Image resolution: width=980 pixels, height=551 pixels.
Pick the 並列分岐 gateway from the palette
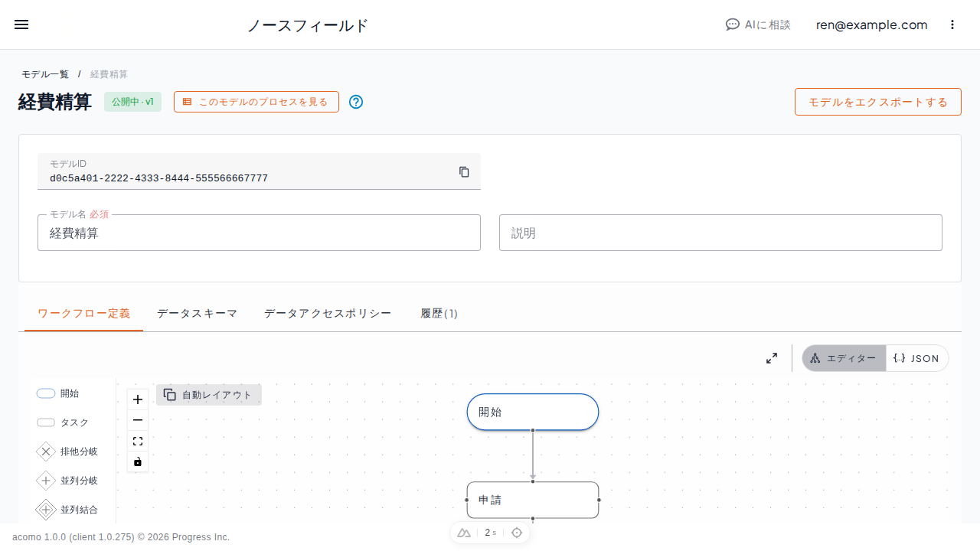tap(67, 481)
